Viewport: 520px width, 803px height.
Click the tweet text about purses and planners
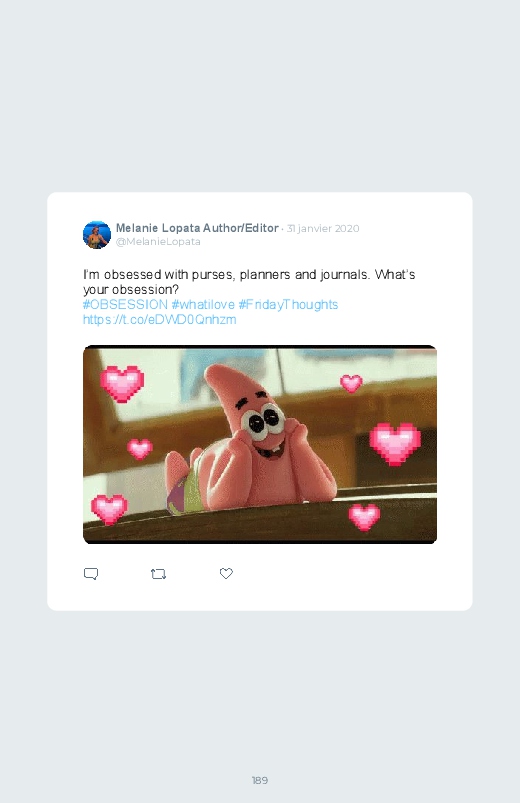(249, 282)
